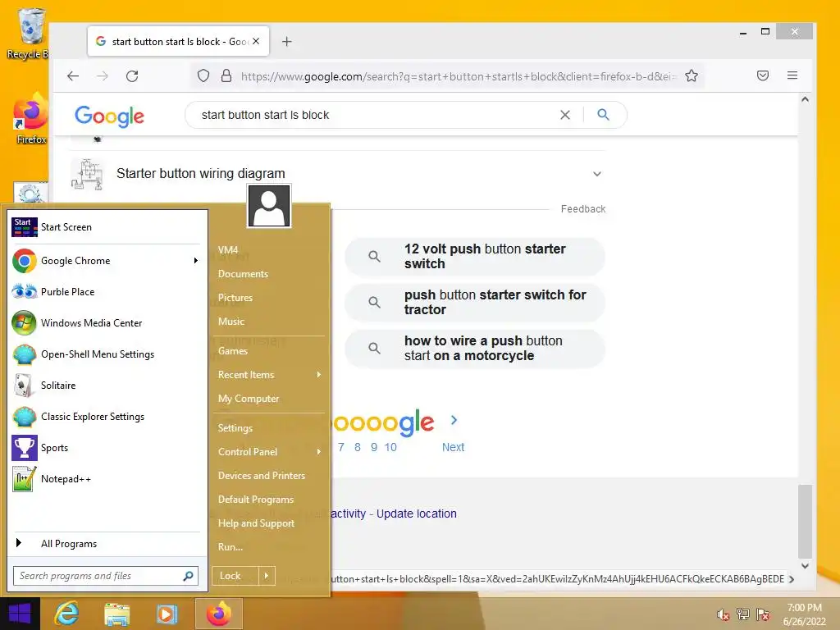
Task: Open Default Programs
Action: coord(256,500)
